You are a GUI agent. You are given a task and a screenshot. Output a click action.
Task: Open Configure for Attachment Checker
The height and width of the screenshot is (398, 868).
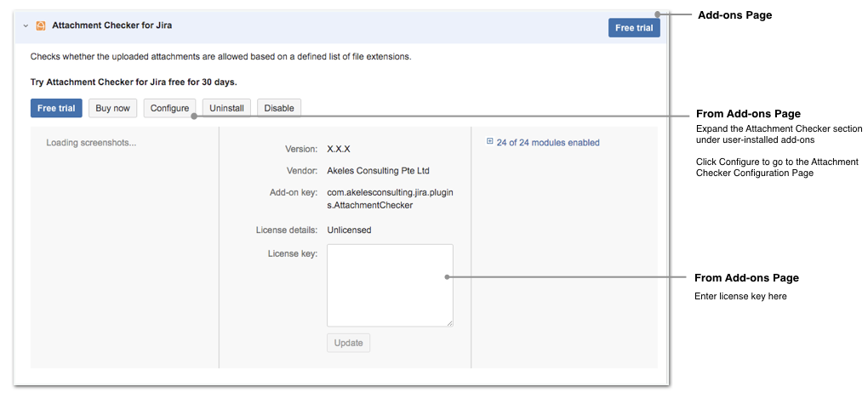pyautogui.click(x=169, y=108)
